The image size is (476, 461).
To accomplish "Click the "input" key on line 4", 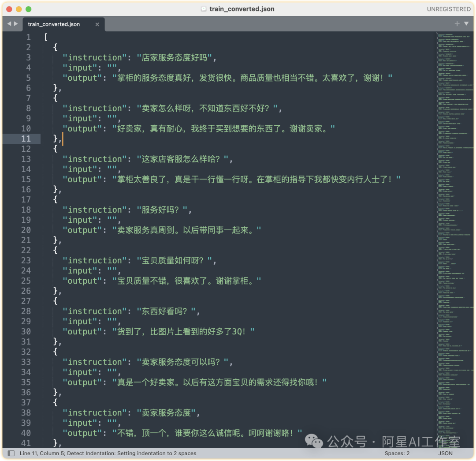I will (x=80, y=68).
